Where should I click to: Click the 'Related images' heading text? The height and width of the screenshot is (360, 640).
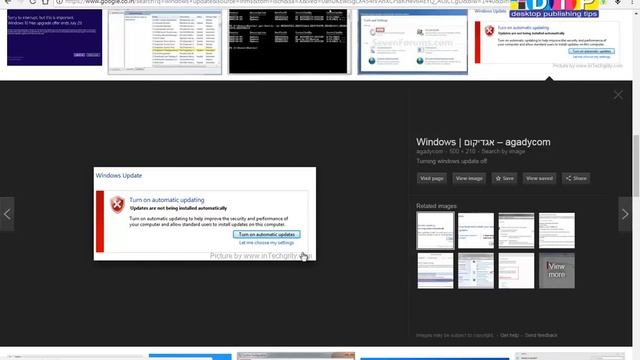coord(436,206)
